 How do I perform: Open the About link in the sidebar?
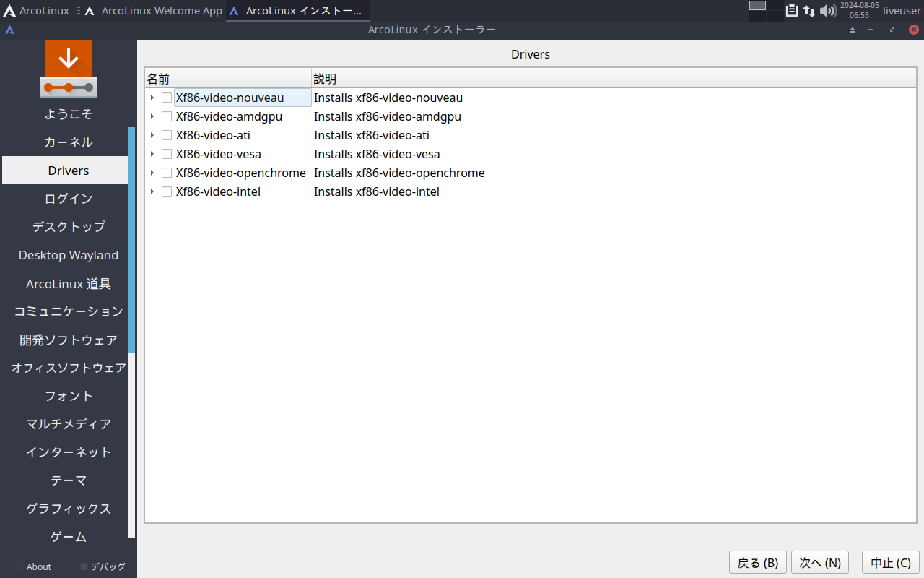coord(39,567)
